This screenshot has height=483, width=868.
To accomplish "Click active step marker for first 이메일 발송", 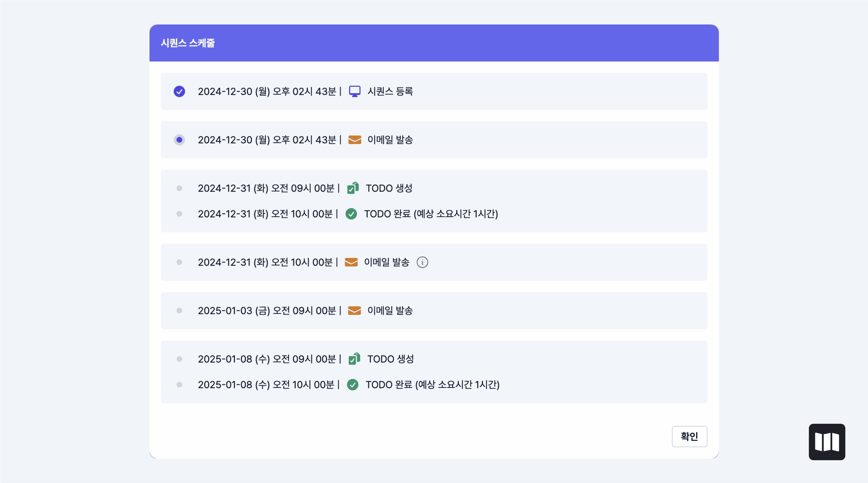I will click(179, 140).
